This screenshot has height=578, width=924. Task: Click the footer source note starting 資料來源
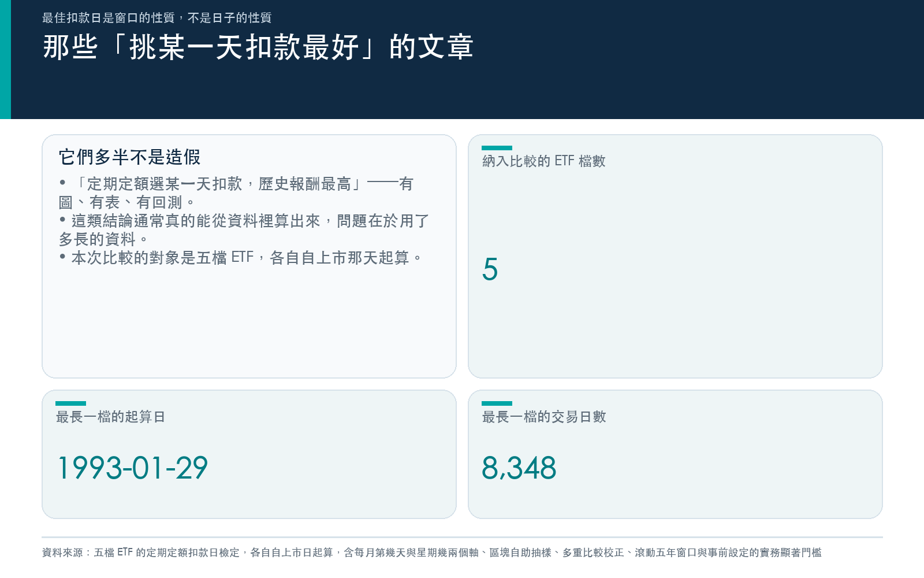[x=432, y=553]
